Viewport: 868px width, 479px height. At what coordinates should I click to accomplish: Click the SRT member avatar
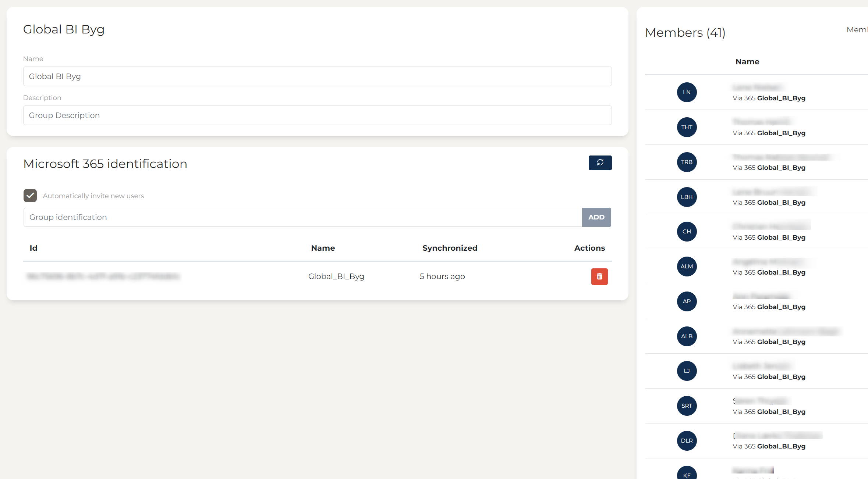(687, 406)
